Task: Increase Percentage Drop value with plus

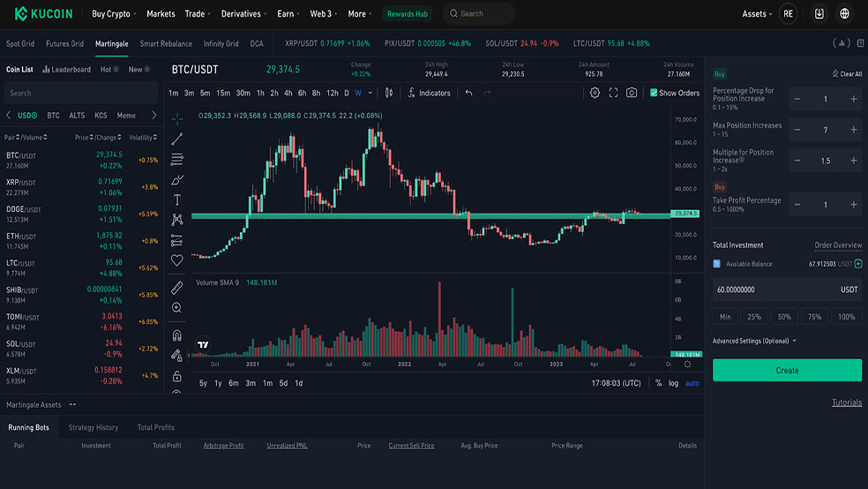Action: point(854,99)
